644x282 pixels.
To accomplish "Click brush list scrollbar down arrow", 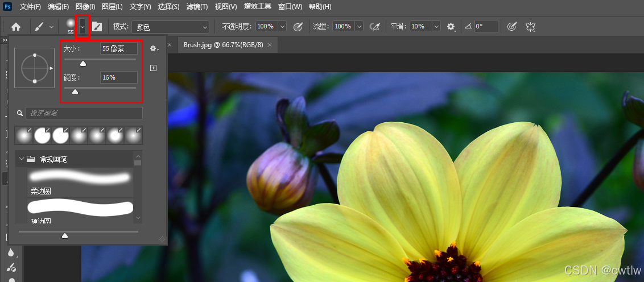I will click(138, 218).
